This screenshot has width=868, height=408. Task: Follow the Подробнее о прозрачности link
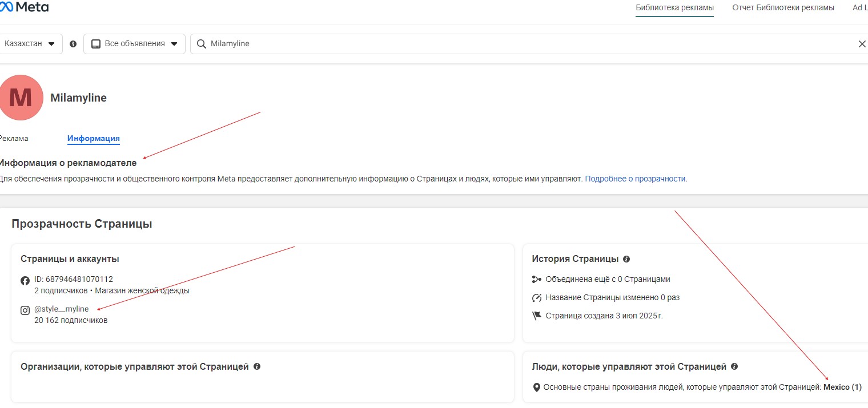click(636, 179)
